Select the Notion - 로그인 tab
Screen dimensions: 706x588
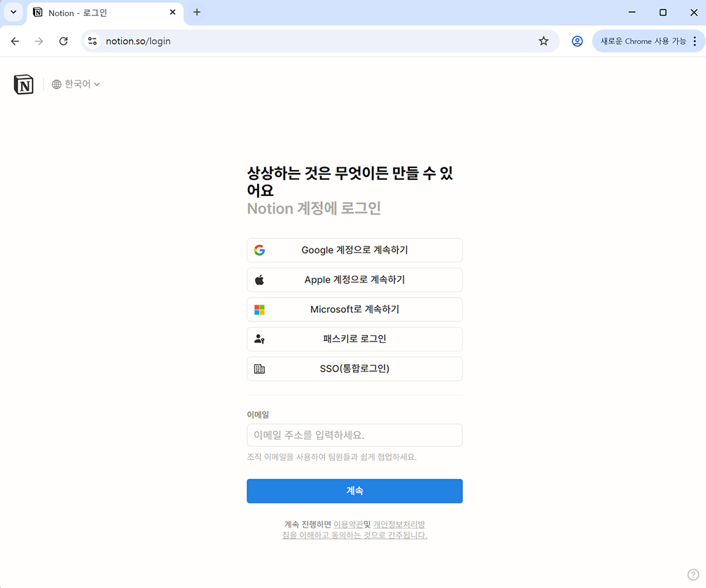(105, 13)
